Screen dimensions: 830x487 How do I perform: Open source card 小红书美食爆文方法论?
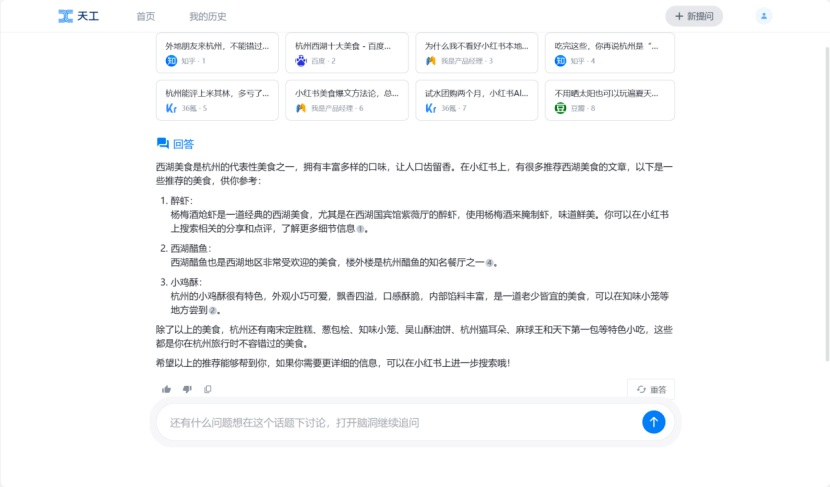347,100
